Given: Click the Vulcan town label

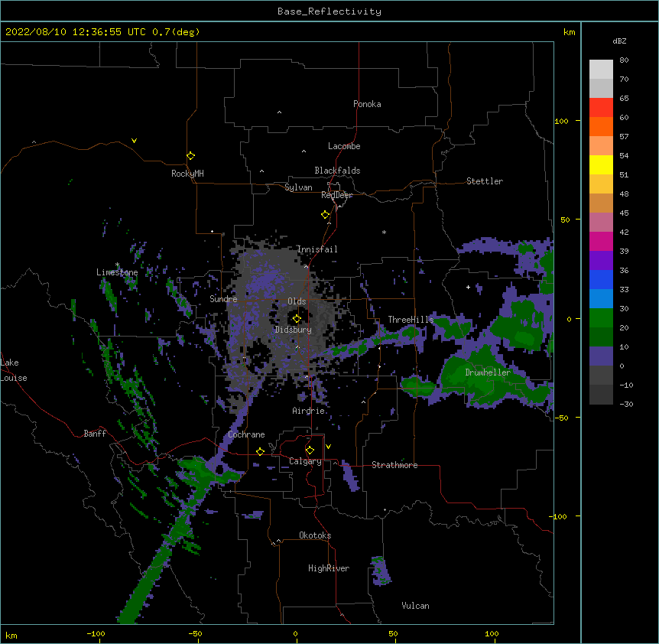Looking at the screenshot, I should [x=415, y=606].
